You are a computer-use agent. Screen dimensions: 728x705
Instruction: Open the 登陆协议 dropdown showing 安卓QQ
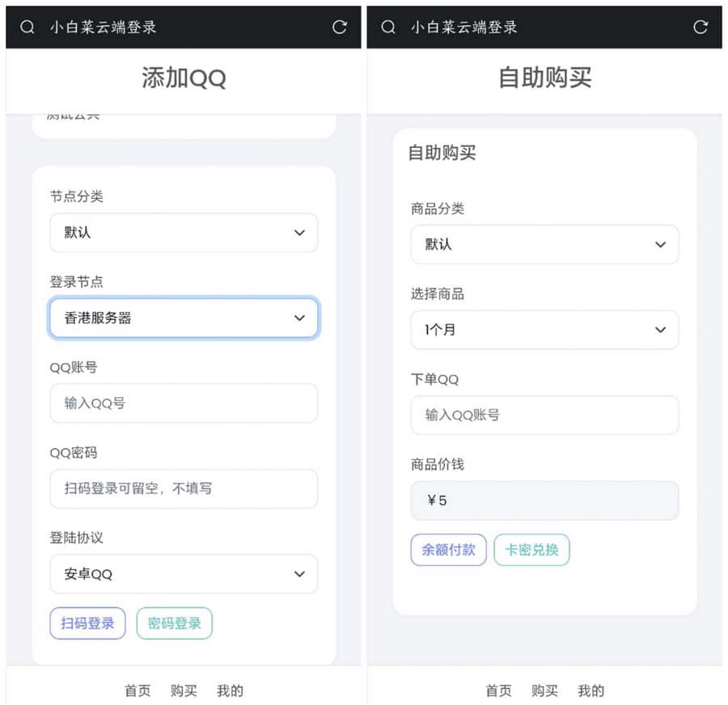[x=184, y=574]
